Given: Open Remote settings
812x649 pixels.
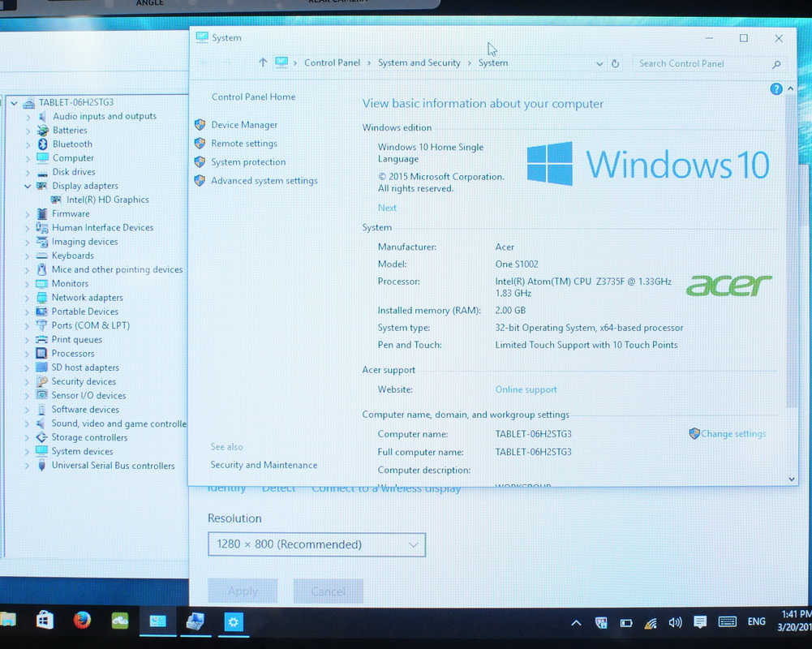Looking at the screenshot, I should click(x=244, y=144).
